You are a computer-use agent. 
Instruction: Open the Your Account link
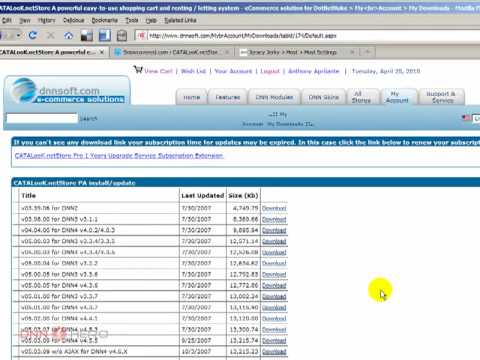(x=233, y=71)
